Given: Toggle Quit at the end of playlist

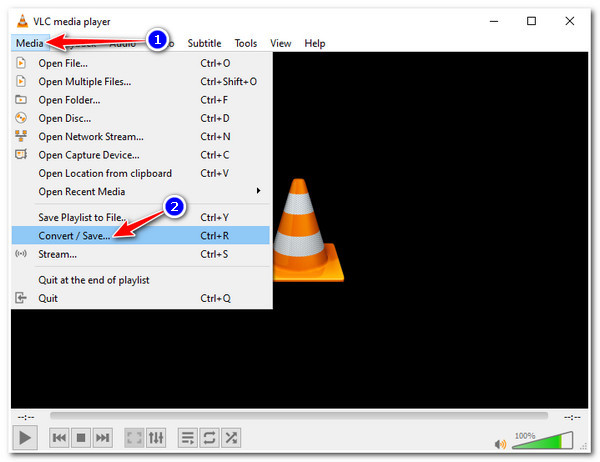Looking at the screenshot, I should tap(140, 280).
